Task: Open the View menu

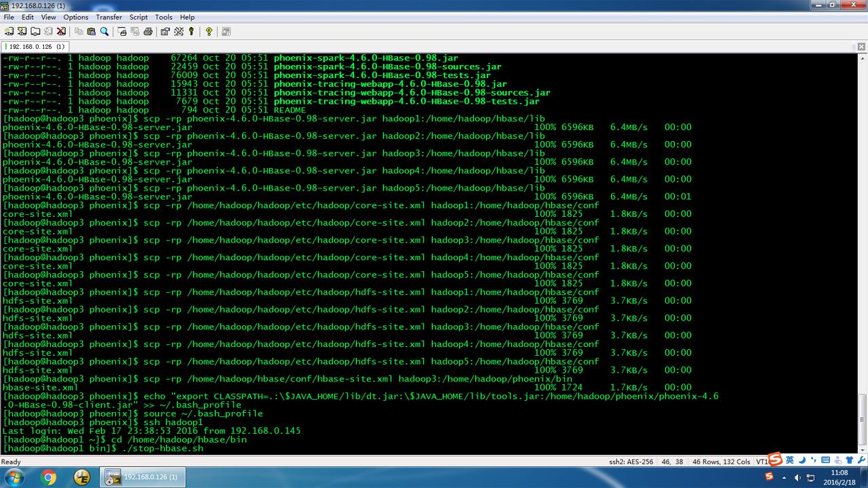Action: [x=49, y=17]
